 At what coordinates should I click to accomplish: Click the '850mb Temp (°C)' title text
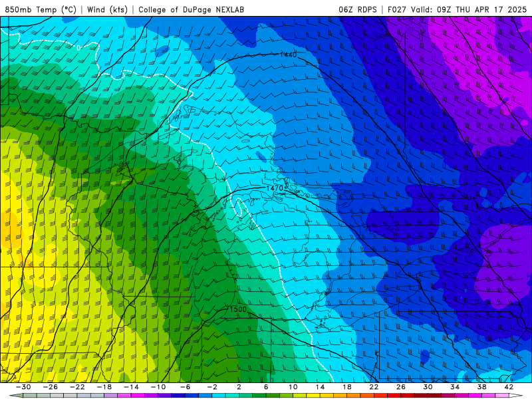point(41,9)
